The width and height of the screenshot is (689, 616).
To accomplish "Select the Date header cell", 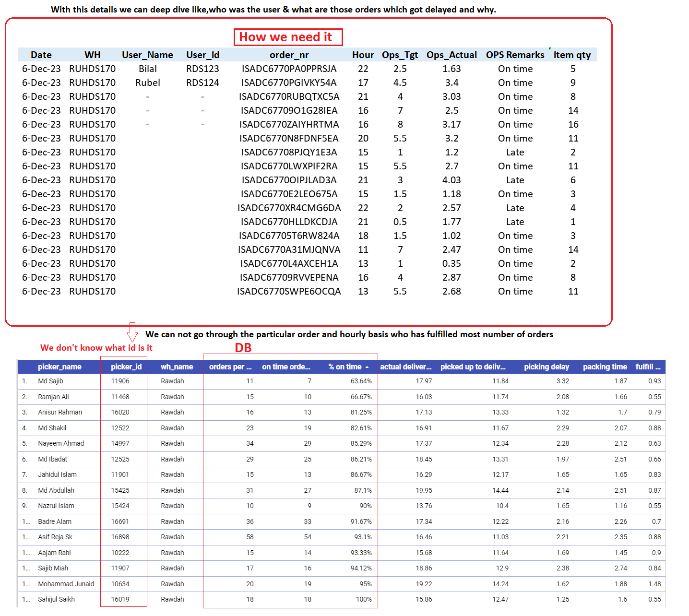I will tap(41, 55).
